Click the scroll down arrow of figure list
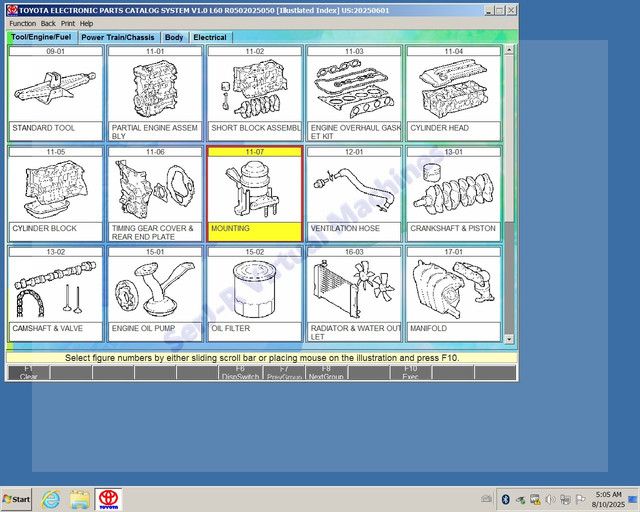 coord(509,339)
